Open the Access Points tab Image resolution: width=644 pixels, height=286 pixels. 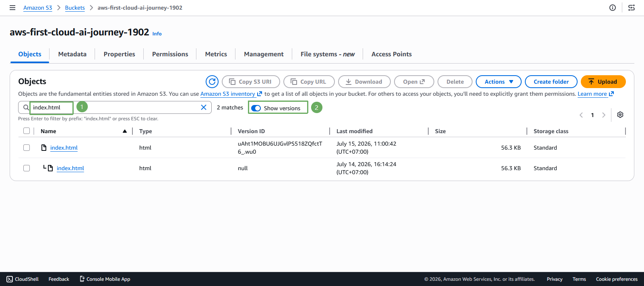click(x=392, y=54)
